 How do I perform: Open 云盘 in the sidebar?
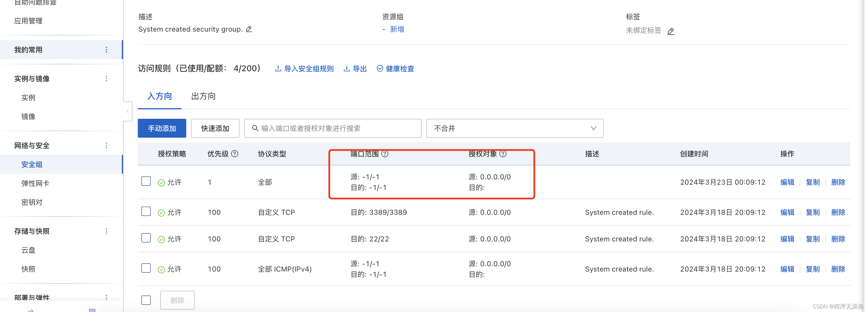pos(28,250)
